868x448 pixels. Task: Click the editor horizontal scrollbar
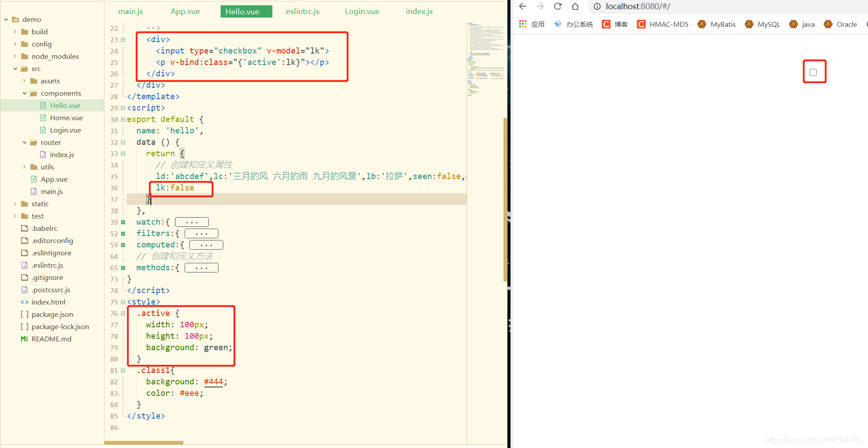pos(144,443)
